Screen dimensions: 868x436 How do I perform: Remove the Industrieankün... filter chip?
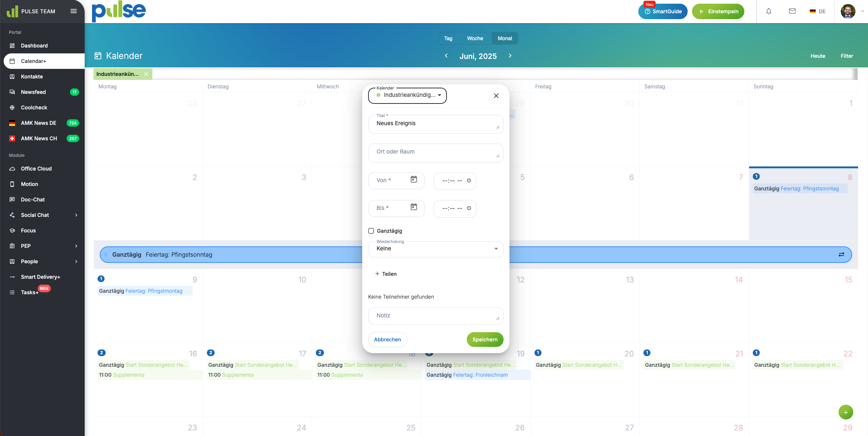point(146,74)
